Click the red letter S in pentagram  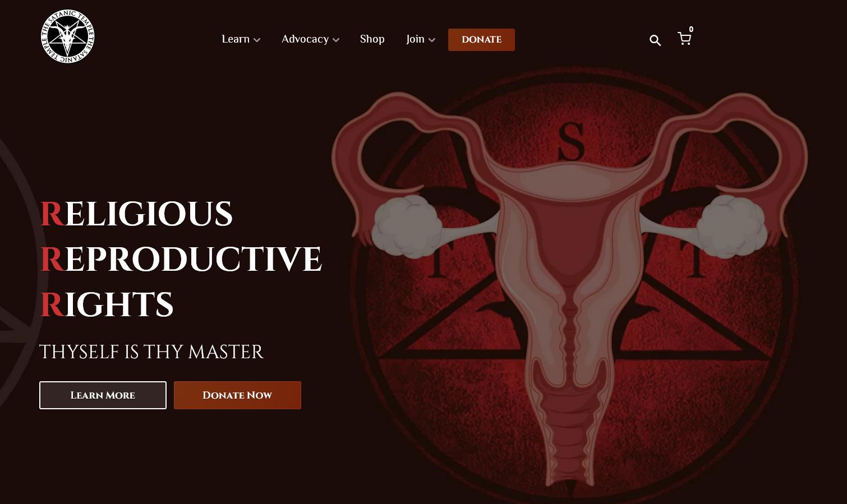(572, 143)
